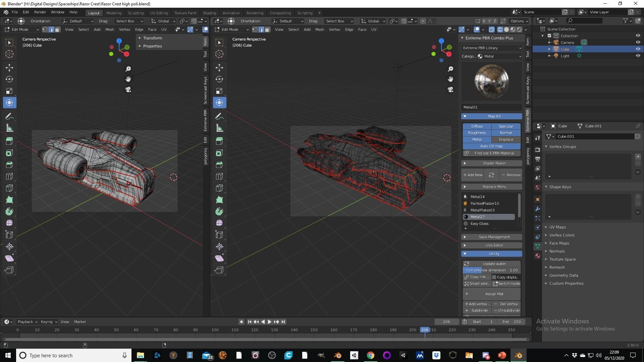Toggle Collection visibility eye in outliner
The width and height of the screenshot is (644, 362).
pyautogui.click(x=638, y=36)
